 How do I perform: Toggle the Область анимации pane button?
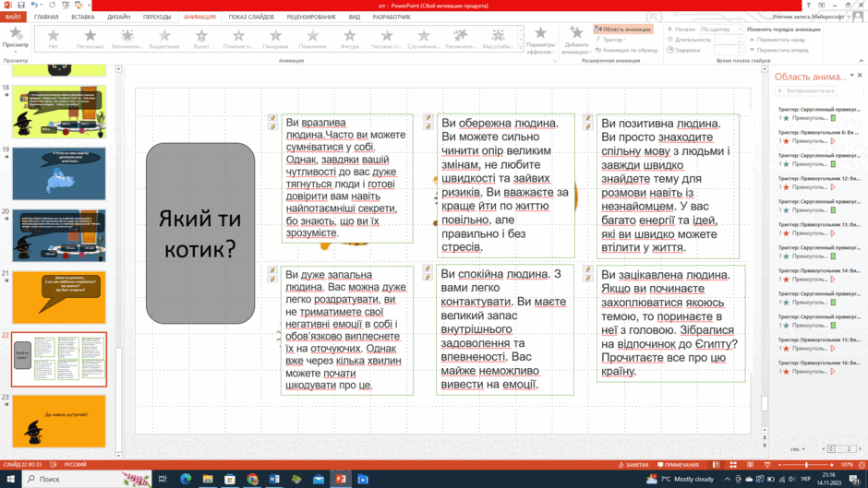(622, 30)
